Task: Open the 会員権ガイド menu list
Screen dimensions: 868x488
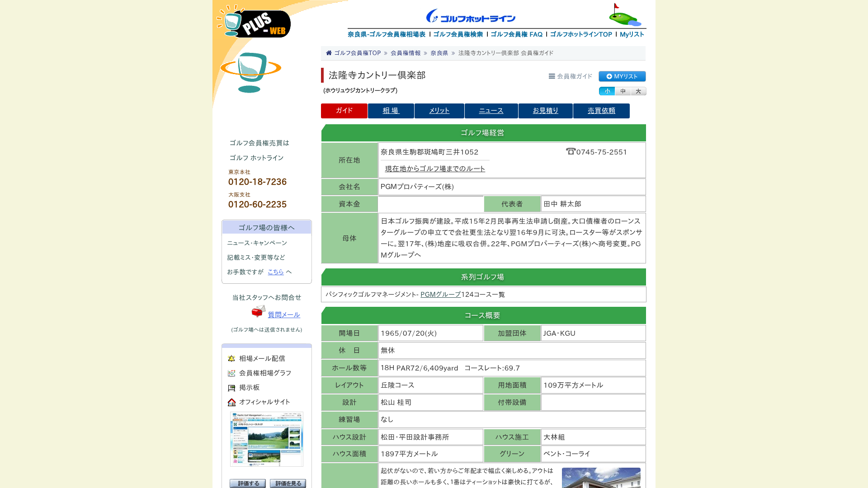Action: tap(571, 76)
